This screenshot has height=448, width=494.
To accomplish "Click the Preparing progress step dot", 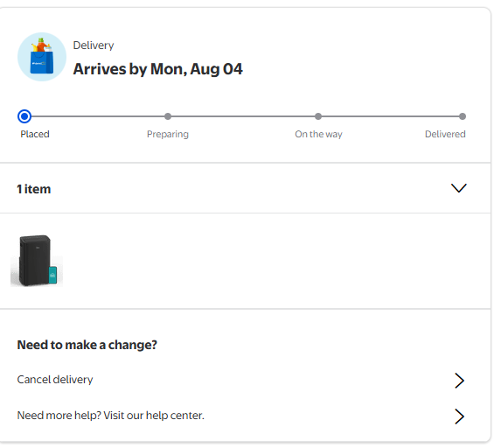I will coord(168,116).
